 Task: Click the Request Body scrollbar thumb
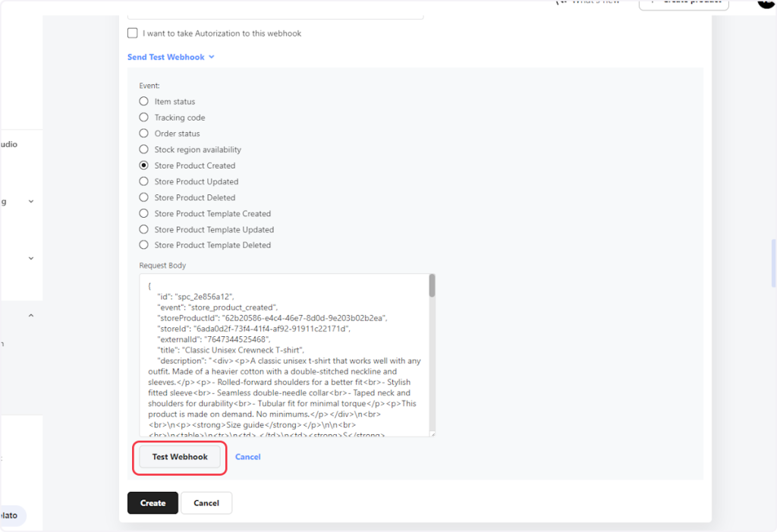pyautogui.click(x=432, y=286)
